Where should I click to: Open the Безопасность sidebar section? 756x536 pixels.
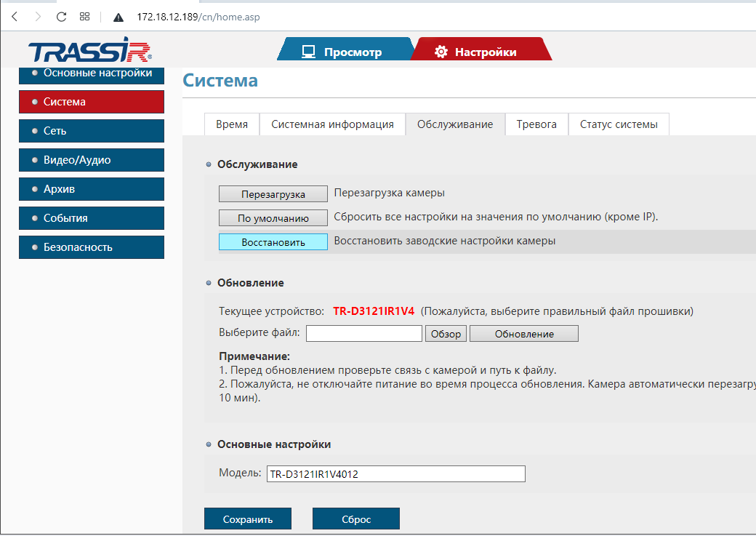coord(92,247)
